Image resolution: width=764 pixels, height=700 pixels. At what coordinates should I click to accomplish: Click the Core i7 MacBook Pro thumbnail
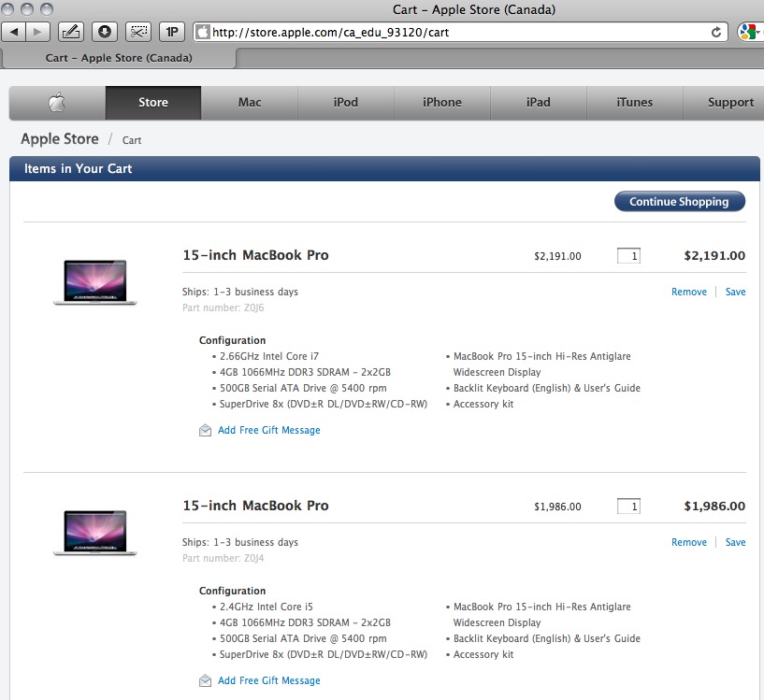(95, 282)
